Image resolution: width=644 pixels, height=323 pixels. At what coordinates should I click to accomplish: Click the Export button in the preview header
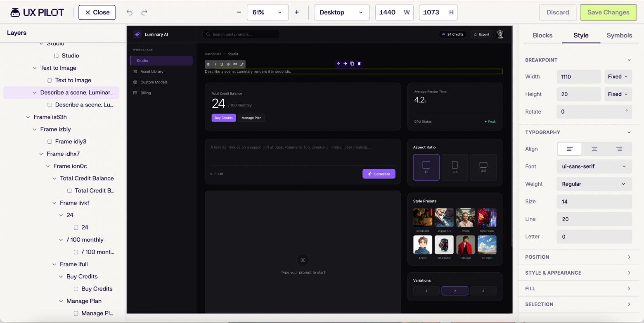click(x=481, y=34)
